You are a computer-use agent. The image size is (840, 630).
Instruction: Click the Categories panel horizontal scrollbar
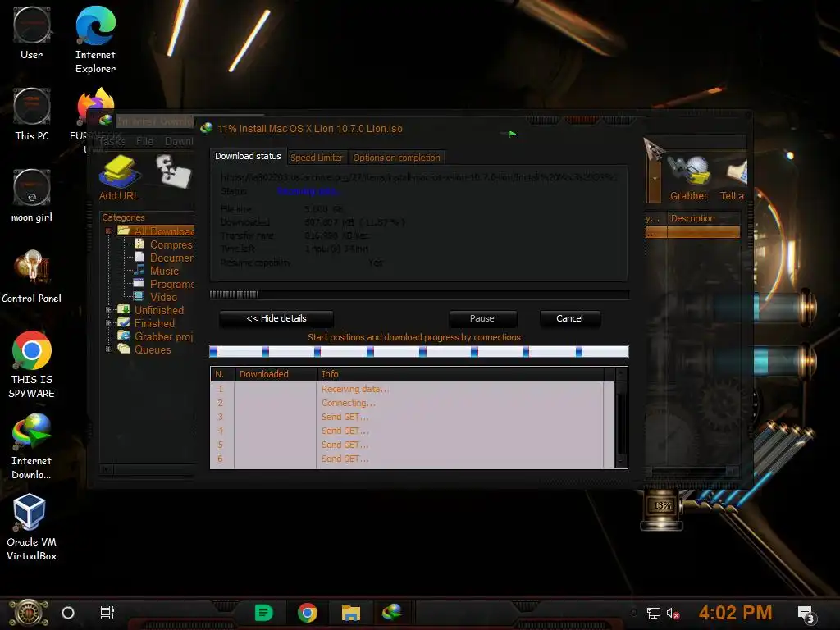coord(148,470)
